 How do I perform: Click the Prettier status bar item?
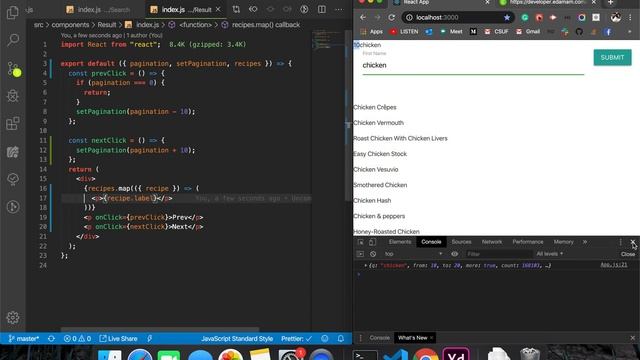296,338
